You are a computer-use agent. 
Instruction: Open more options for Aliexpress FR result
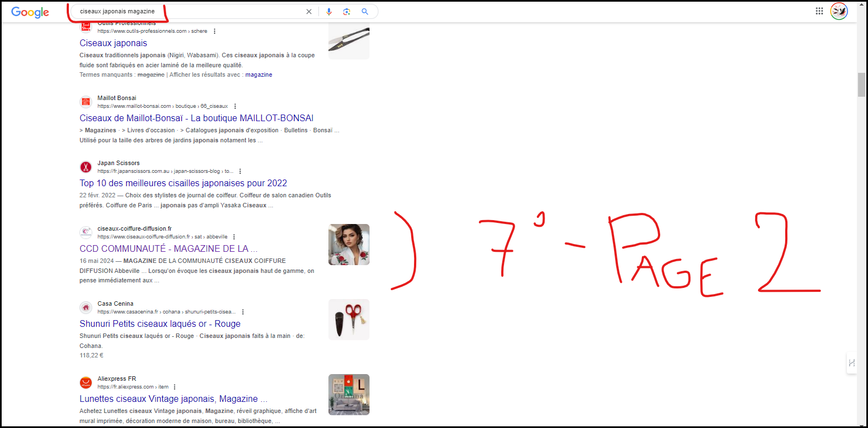(x=174, y=387)
